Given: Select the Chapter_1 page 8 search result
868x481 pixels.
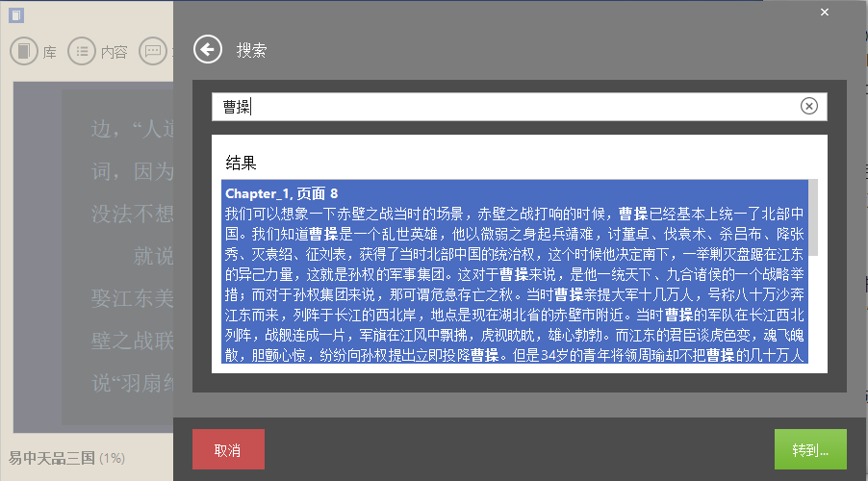Looking at the screenshot, I should tap(514, 271).
